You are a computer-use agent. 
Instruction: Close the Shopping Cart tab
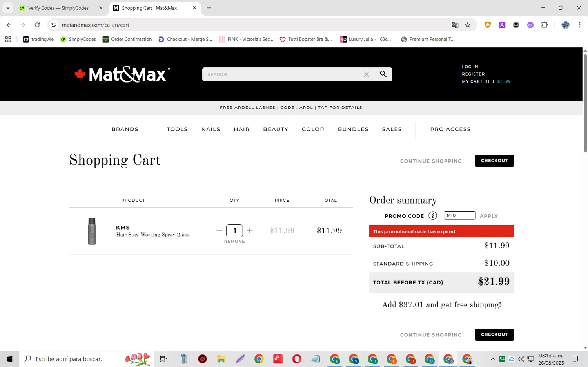194,8
